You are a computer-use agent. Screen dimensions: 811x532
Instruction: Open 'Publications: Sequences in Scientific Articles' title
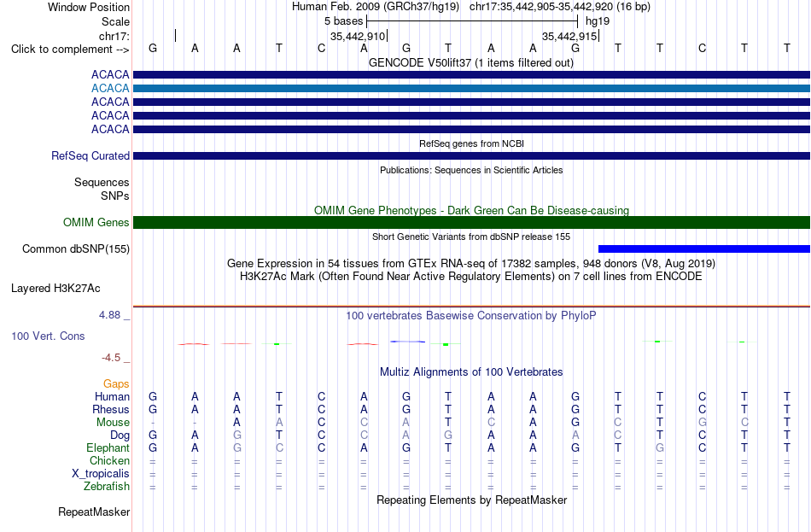[471, 170]
